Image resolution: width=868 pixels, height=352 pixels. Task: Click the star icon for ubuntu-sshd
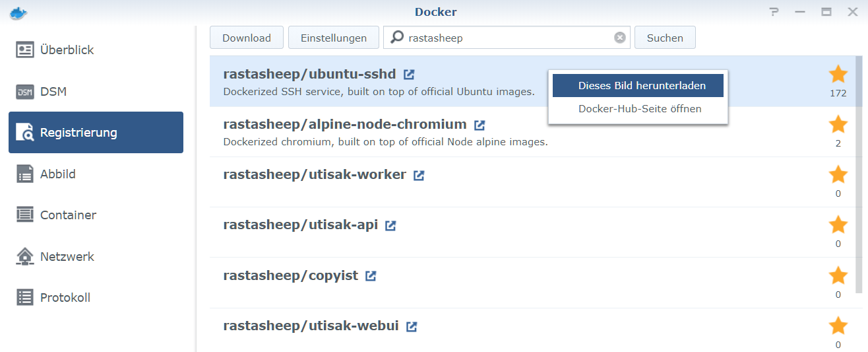[x=838, y=74]
